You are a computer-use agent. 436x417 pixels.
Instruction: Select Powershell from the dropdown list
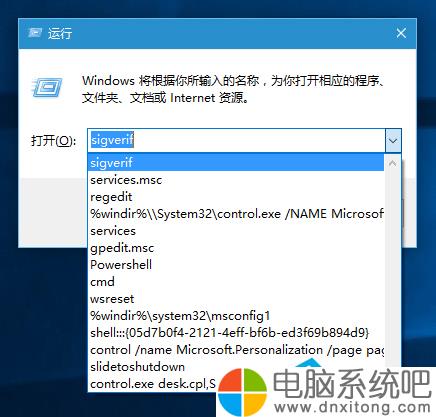coord(236,265)
